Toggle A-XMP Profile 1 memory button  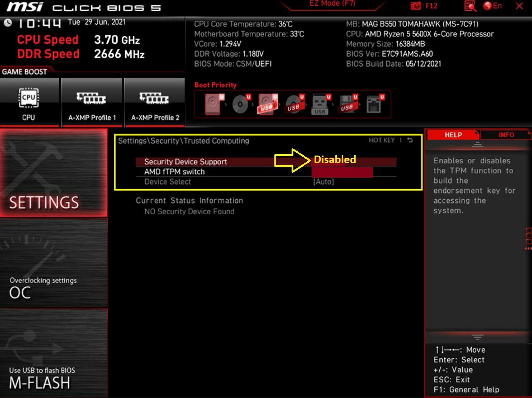tap(92, 102)
